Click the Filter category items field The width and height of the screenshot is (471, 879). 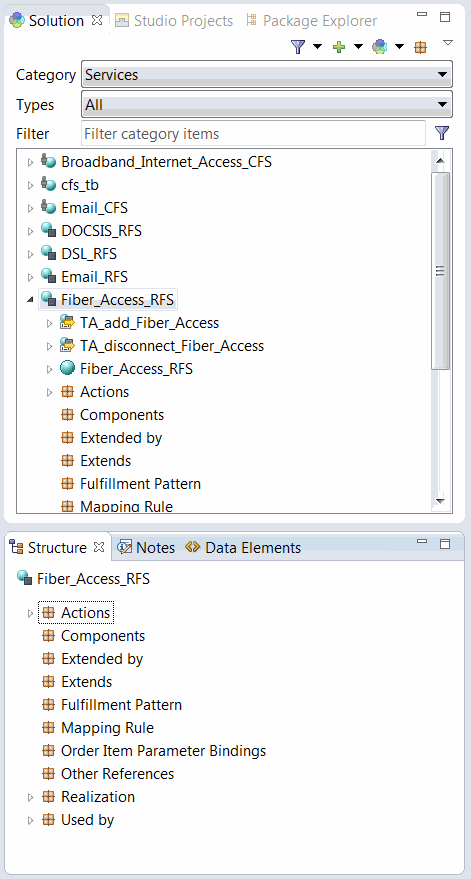pos(253,133)
